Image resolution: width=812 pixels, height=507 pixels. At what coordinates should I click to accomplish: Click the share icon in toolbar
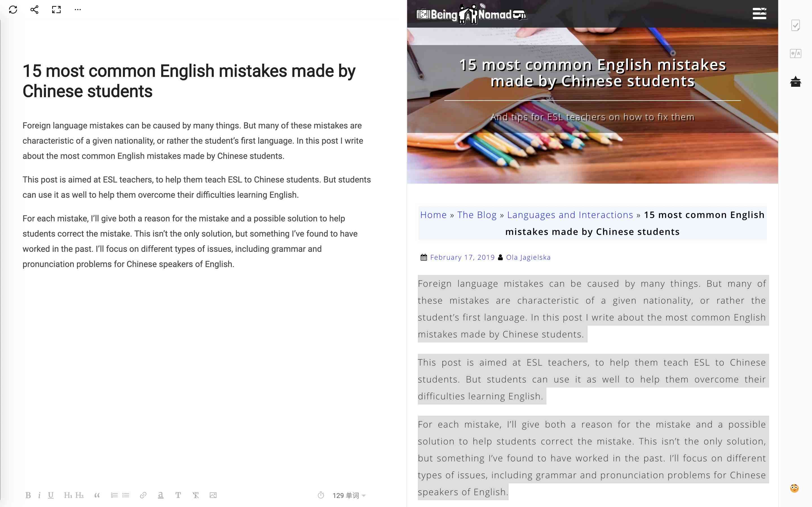(33, 10)
